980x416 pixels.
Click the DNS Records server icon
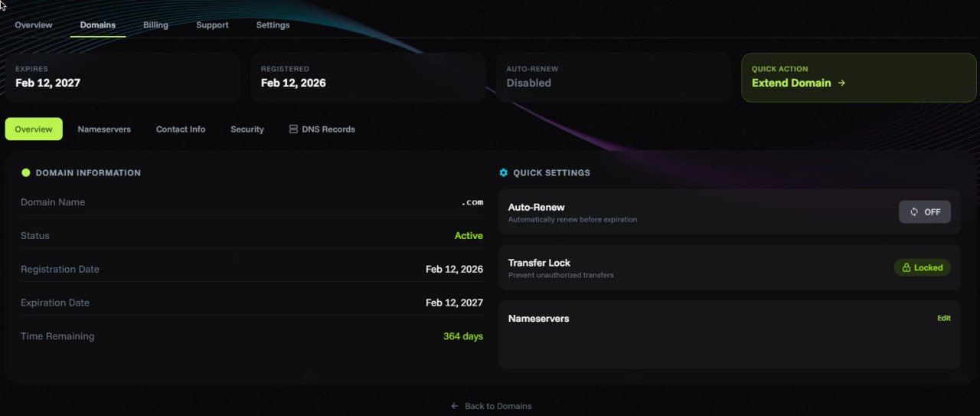pyautogui.click(x=293, y=129)
